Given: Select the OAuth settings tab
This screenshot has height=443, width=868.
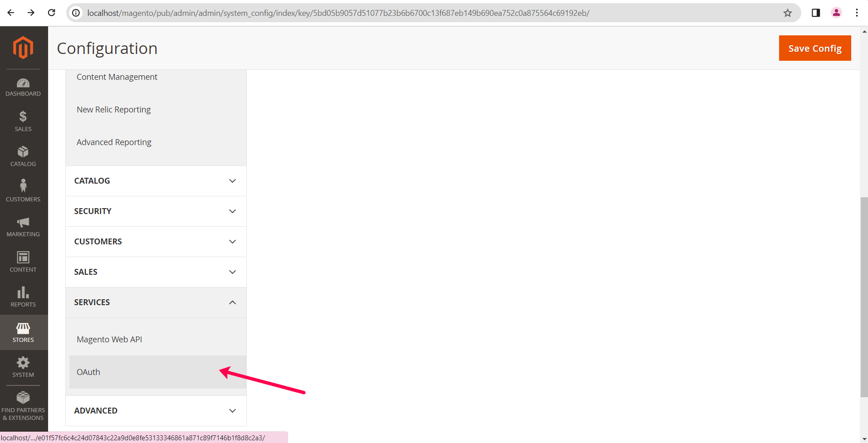Looking at the screenshot, I should tap(88, 372).
